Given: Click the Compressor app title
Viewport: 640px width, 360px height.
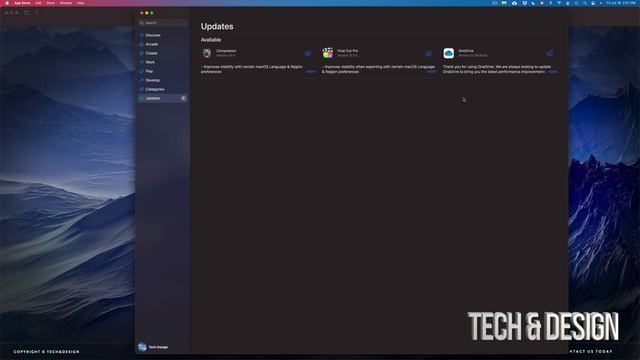Looking at the screenshot, I should [226, 51].
